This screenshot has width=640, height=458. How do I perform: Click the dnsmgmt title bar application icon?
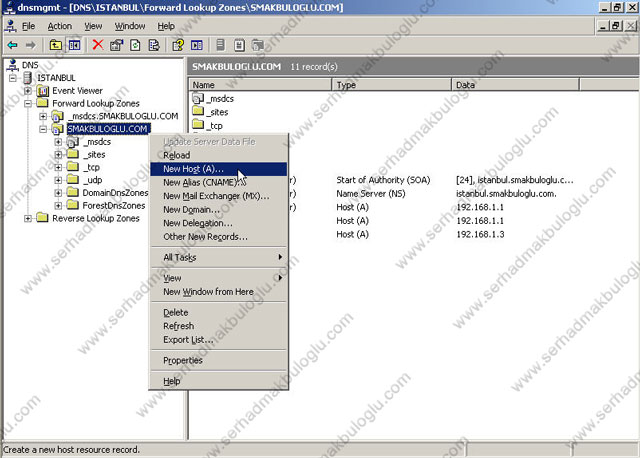9,7
